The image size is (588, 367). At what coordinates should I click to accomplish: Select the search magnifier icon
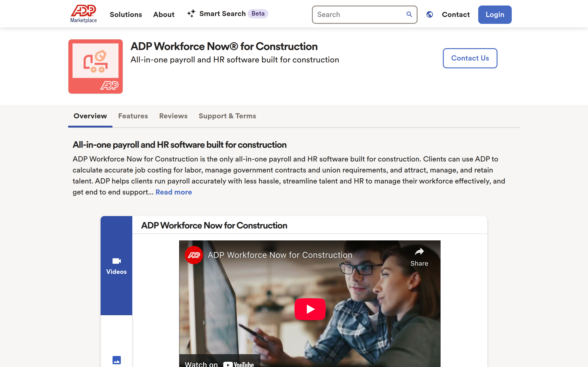coord(409,14)
